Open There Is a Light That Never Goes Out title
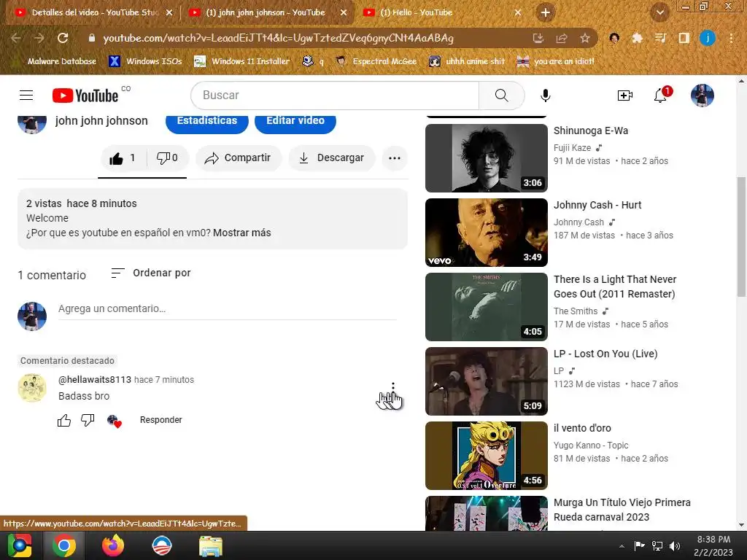 point(614,287)
